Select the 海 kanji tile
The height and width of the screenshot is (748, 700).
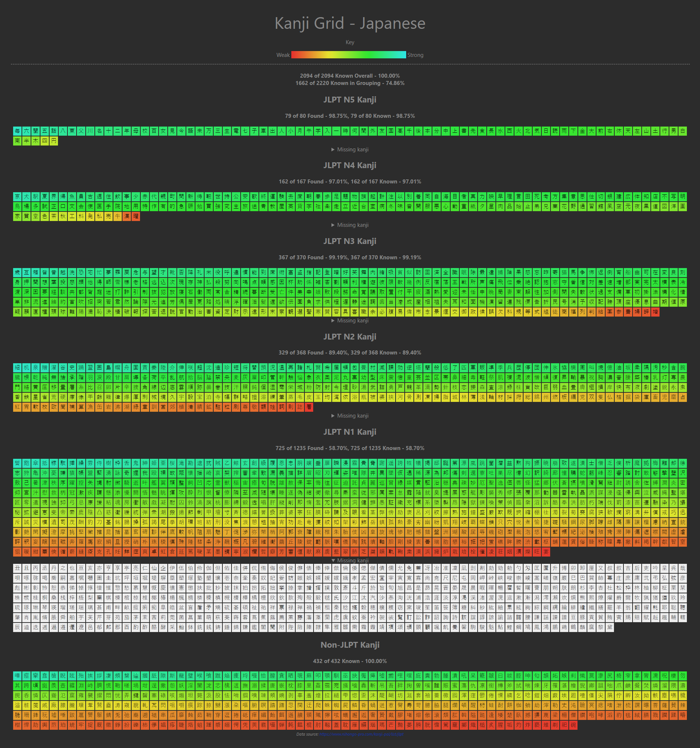tap(446, 197)
